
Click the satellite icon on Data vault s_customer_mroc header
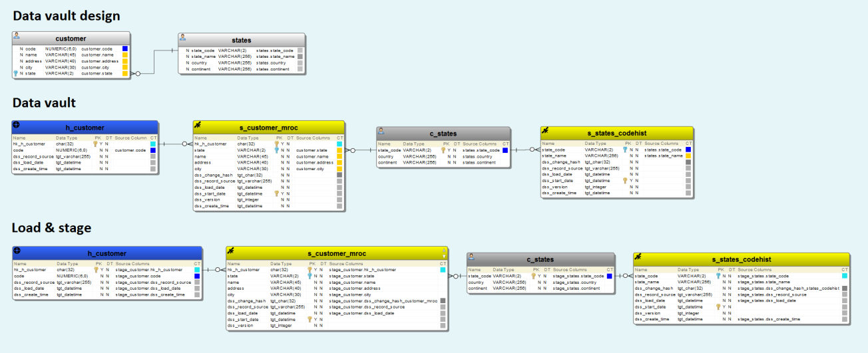point(197,124)
